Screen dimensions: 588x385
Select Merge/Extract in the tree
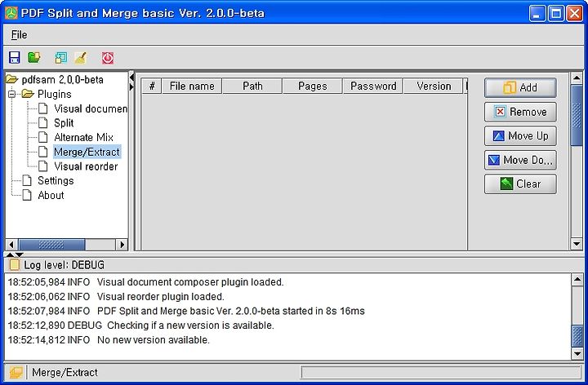pyautogui.click(x=87, y=152)
